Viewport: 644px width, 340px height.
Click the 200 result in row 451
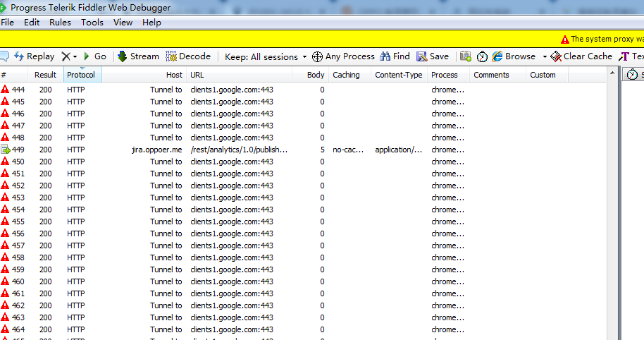[46, 174]
